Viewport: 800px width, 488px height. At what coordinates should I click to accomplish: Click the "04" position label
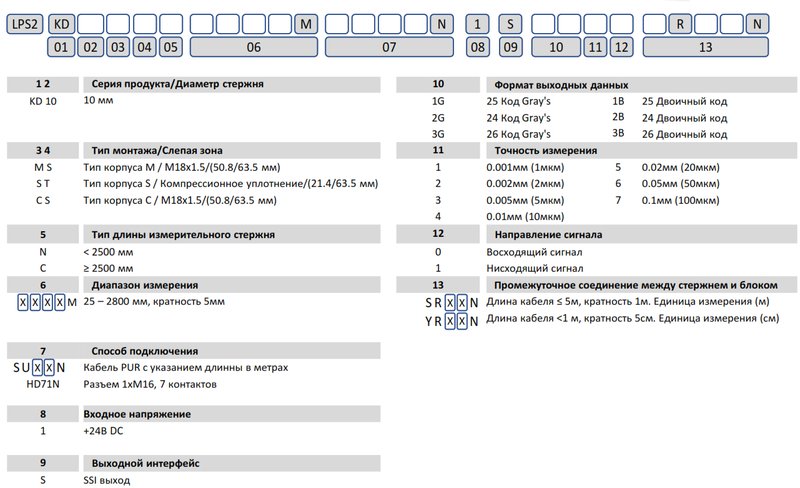(144, 47)
